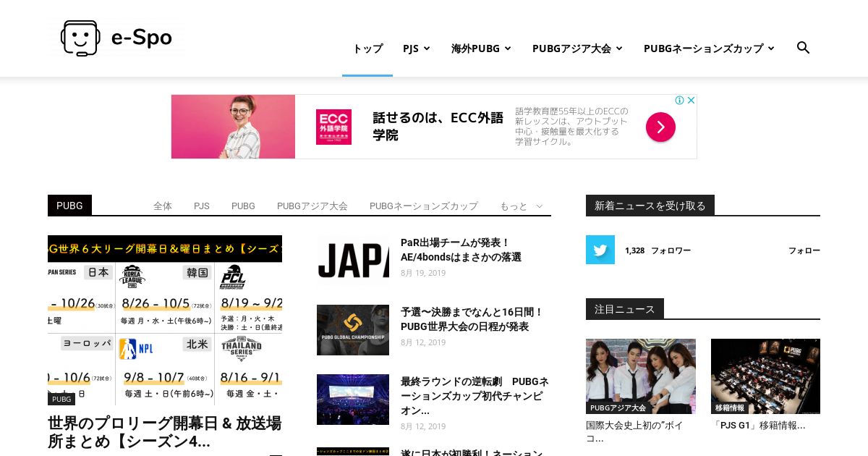Open the featured league schedule image
This screenshot has height=456, width=868.
pos(165,320)
